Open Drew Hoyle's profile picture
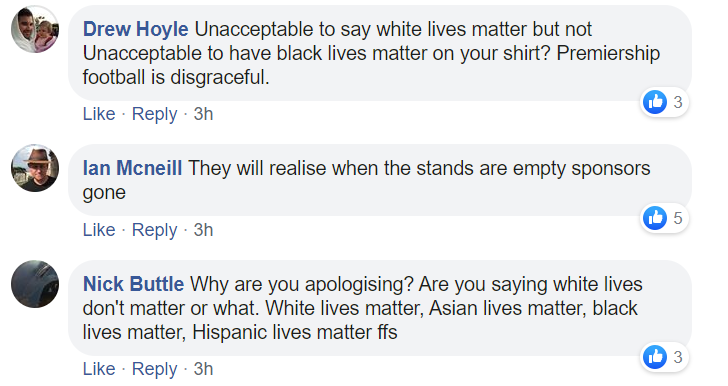 tap(35, 29)
